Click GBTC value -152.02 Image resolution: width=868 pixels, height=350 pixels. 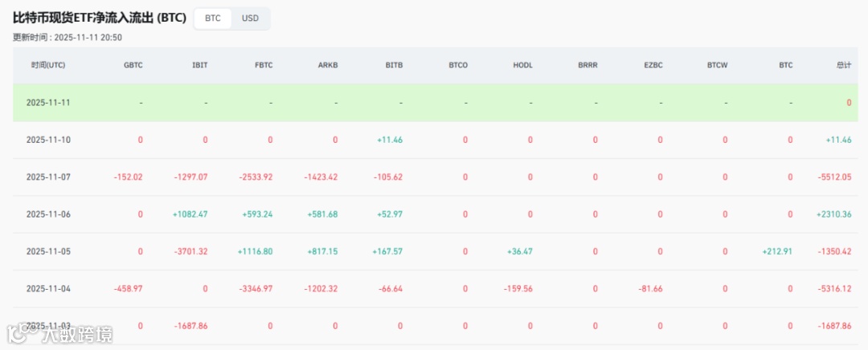128,177
